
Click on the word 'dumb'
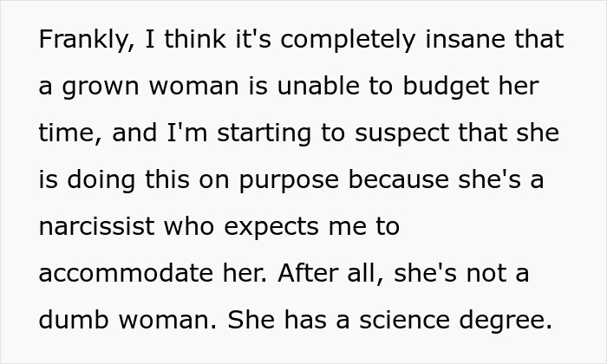[74, 320]
